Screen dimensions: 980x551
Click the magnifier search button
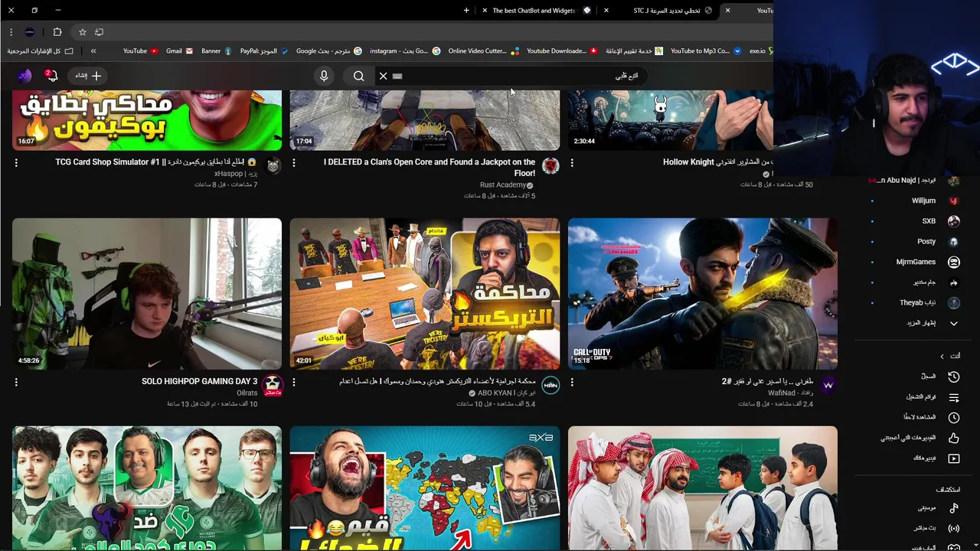tap(358, 76)
